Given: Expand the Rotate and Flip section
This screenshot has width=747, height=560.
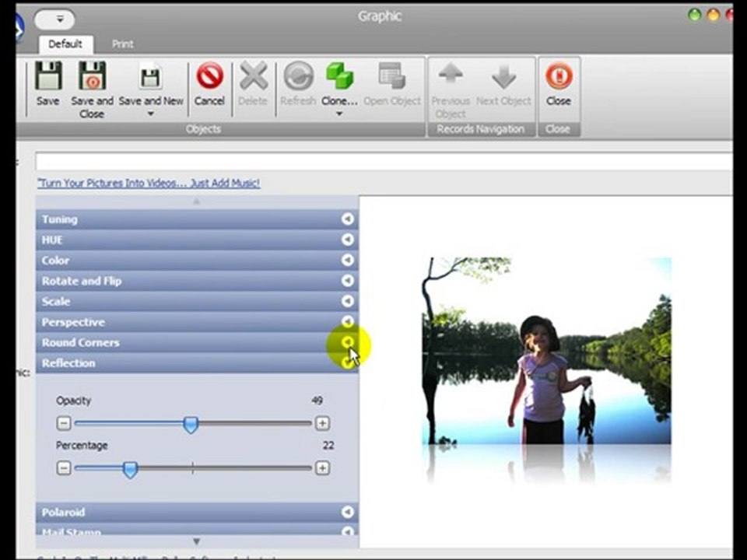Looking at the screenshot, I should pyautogui.click(x=348, y=281).
